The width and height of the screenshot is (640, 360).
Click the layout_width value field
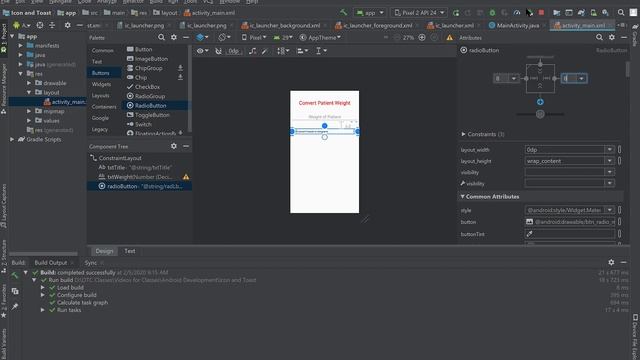click(564, 150)
